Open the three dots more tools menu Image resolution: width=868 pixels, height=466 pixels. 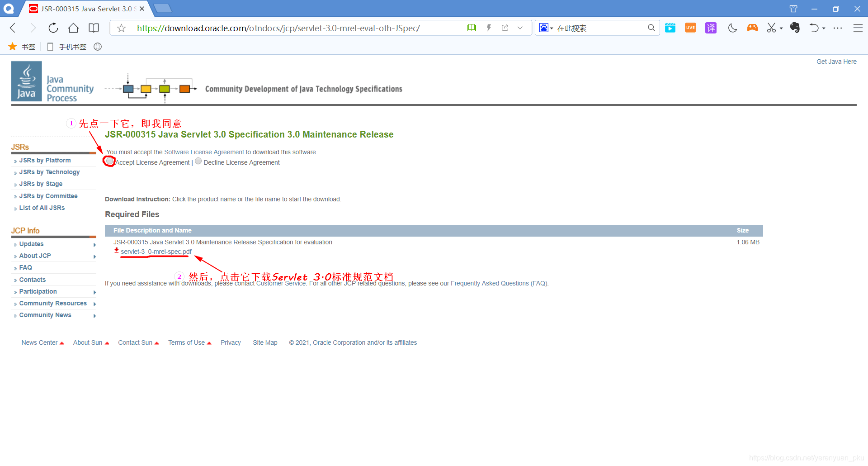tap(838, 28)
